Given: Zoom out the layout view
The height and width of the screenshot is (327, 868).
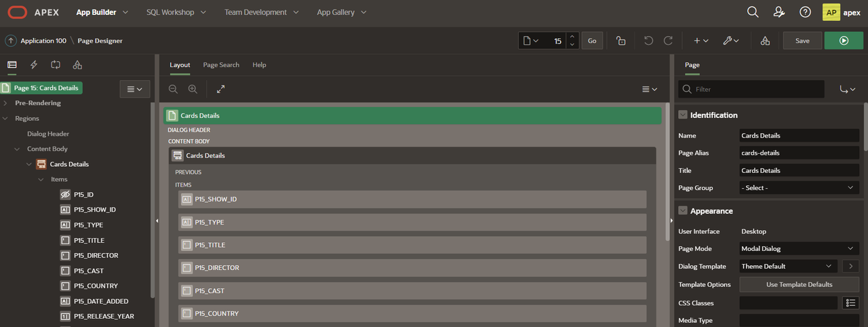Looking at the screenshot, I should (174, 89).
